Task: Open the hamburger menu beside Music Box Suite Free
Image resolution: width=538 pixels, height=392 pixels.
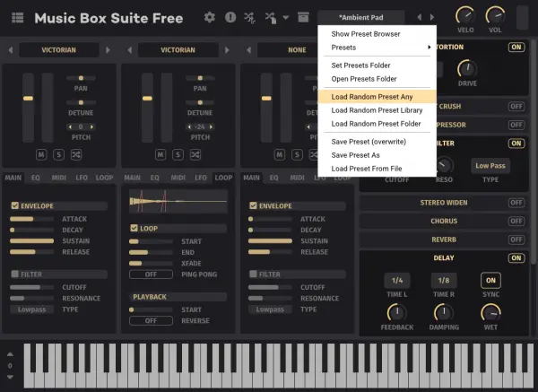Action: [18, 18]
